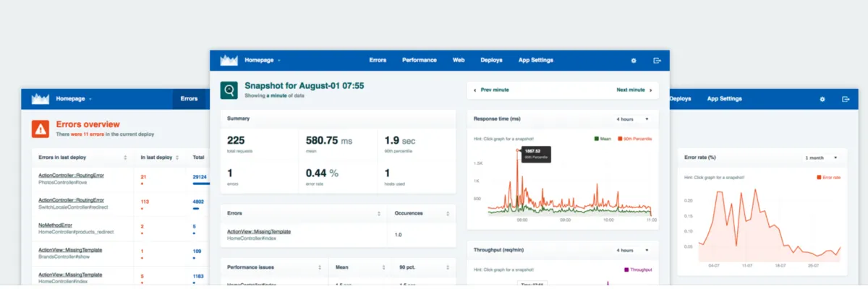
Task: Toggle the Mean legend series
Action: coord(604,138)
